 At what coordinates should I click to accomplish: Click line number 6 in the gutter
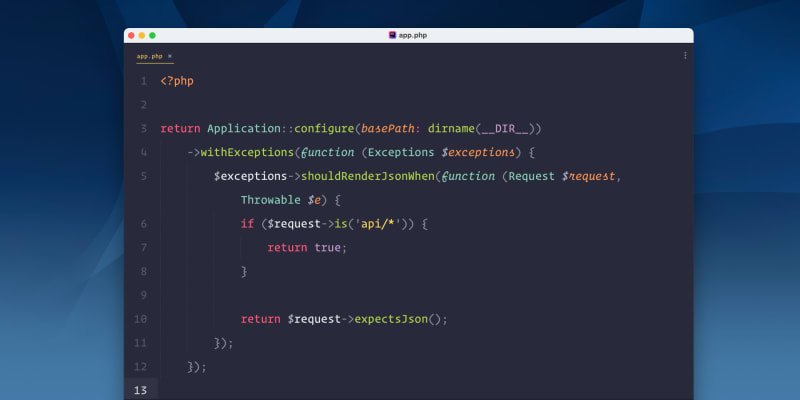(143, 224)
